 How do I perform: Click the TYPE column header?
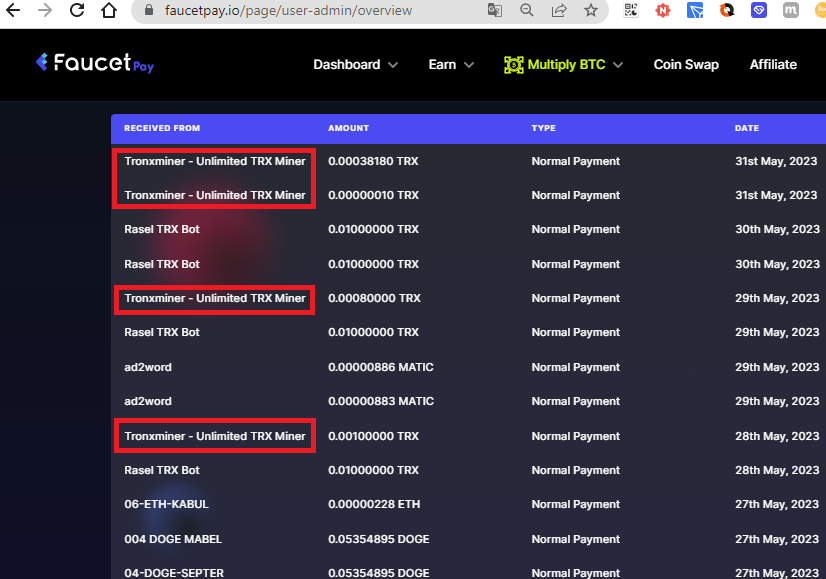click(543, 128)
